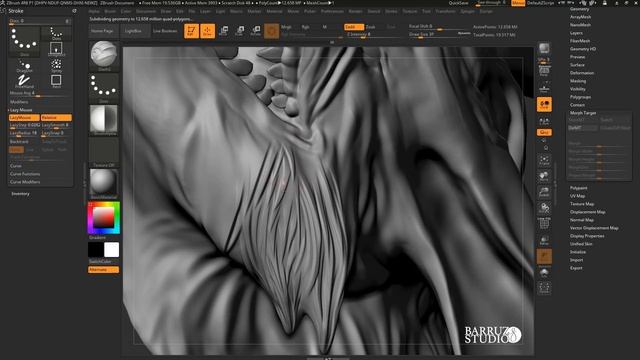Open the Brush menu
The height and width of the screenshot is (360, 640).
(x=110, y=11)
